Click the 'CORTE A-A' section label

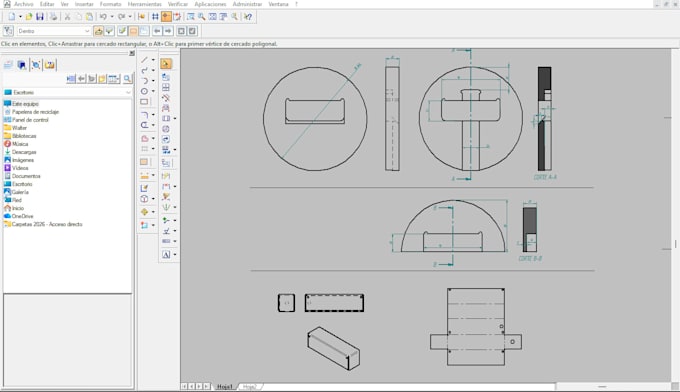click(x=545, y=177)
